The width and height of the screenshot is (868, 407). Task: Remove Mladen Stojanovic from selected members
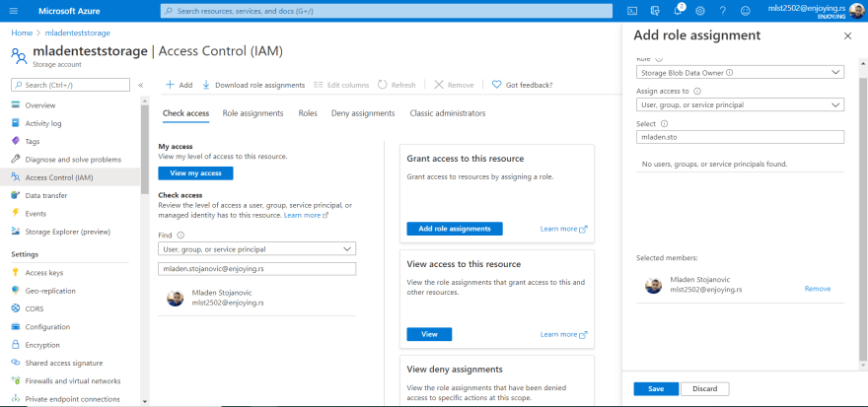[818, 289]
